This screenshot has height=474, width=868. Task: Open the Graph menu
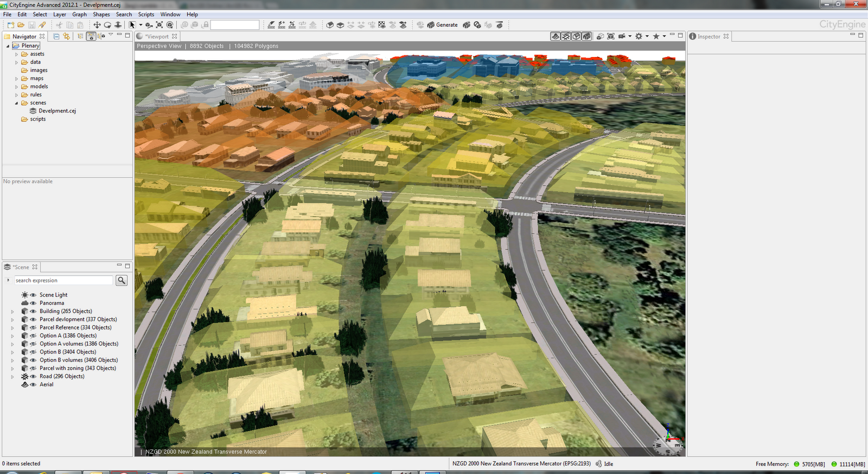point(79,15)
